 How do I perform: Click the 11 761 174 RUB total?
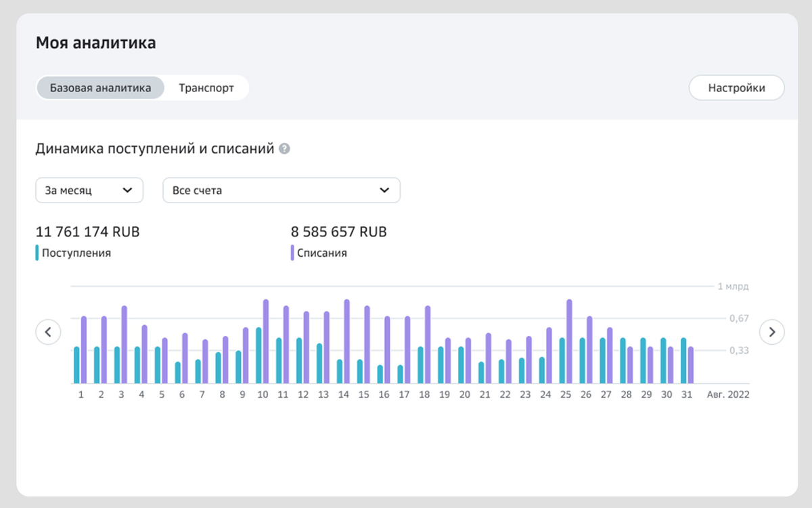87,232
